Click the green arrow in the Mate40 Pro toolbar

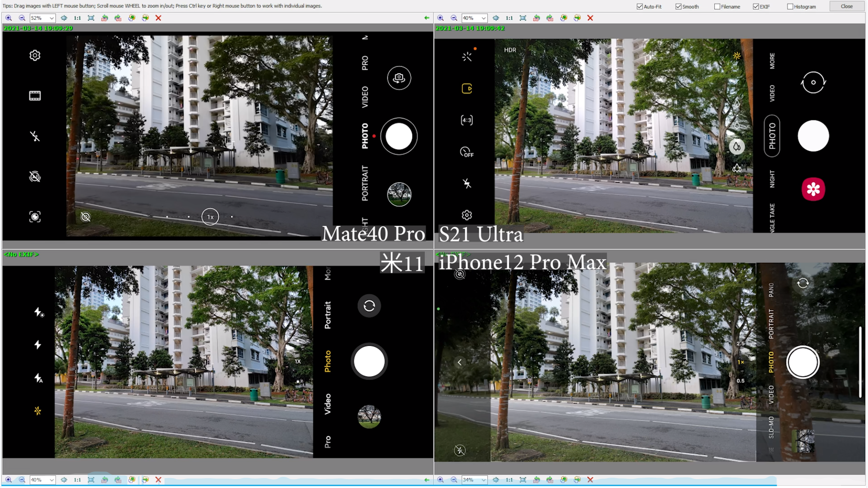[x=427, y=18]
